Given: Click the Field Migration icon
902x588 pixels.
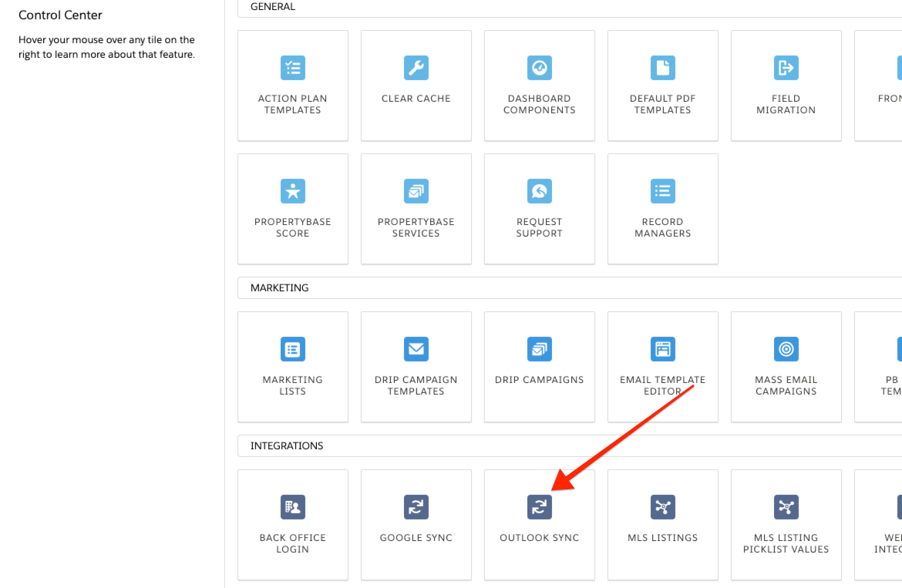Looking at the screenshot, I should [786, 68].
